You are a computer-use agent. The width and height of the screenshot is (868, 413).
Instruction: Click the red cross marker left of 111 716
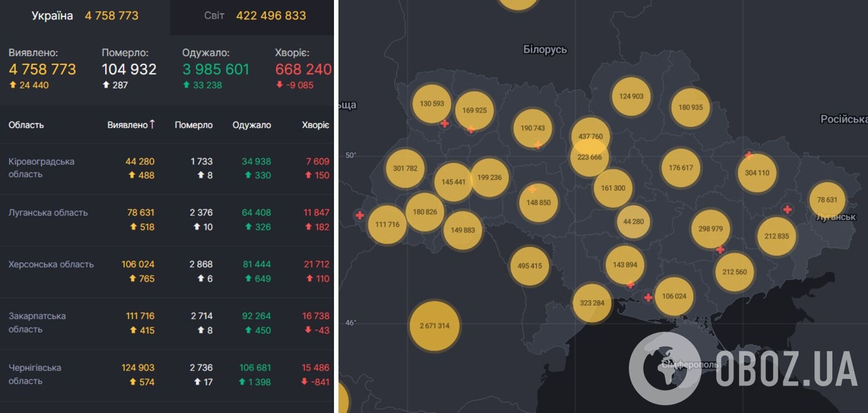click(x=359, y=215)
